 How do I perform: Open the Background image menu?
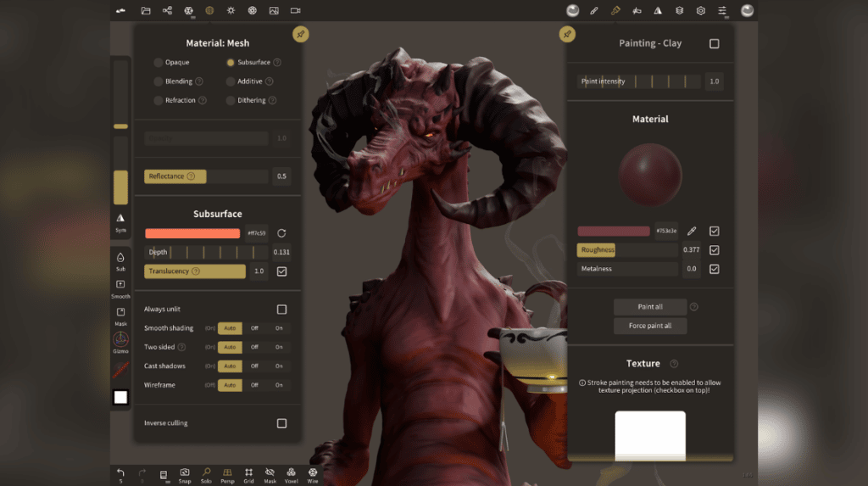(274, 10)
